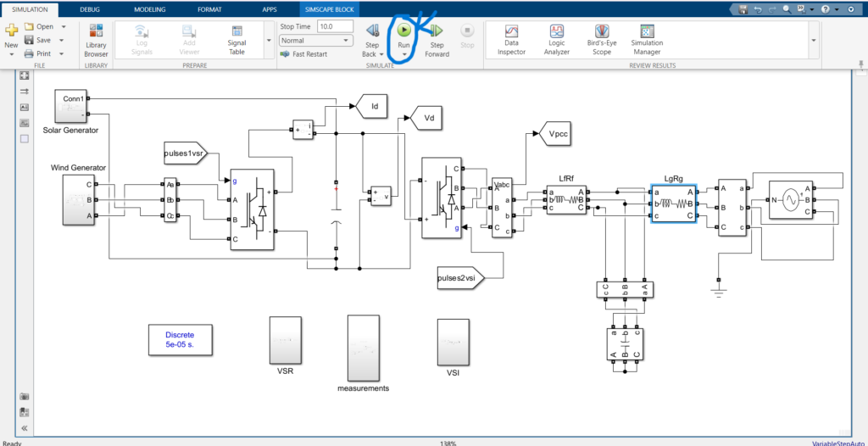Click the Save button
The width and height of the screenshot is (868, 446).
pyautogui.click(x=37, y=40)
